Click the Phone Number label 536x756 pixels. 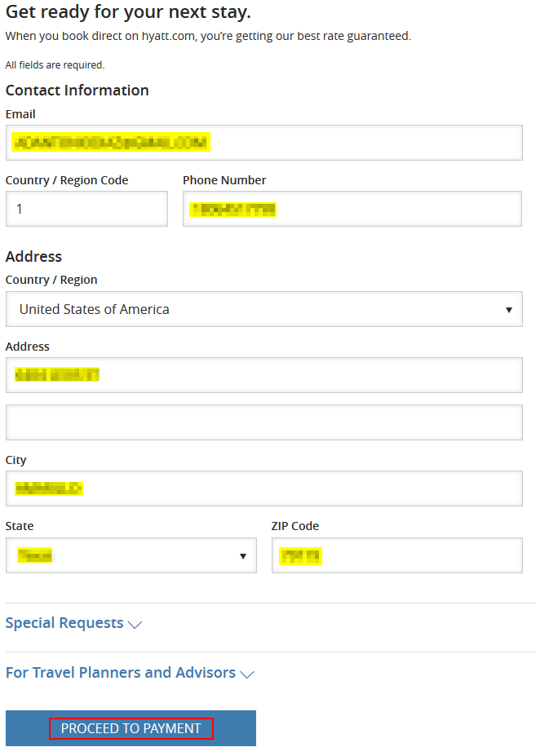click(x=224, y=180)
